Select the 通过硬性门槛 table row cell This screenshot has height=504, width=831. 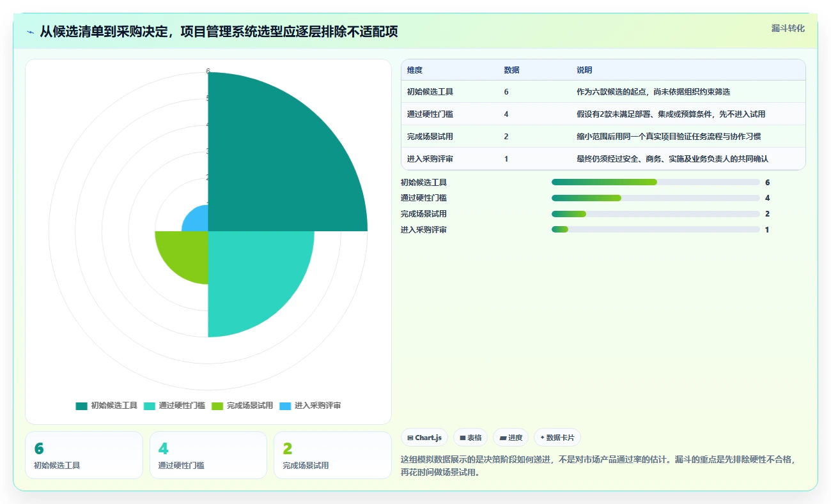pos(430,114)
